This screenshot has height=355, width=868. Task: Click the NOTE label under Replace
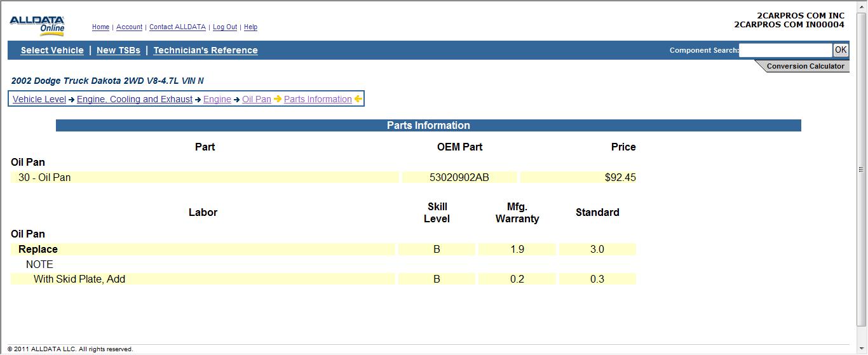pos(39,264)
